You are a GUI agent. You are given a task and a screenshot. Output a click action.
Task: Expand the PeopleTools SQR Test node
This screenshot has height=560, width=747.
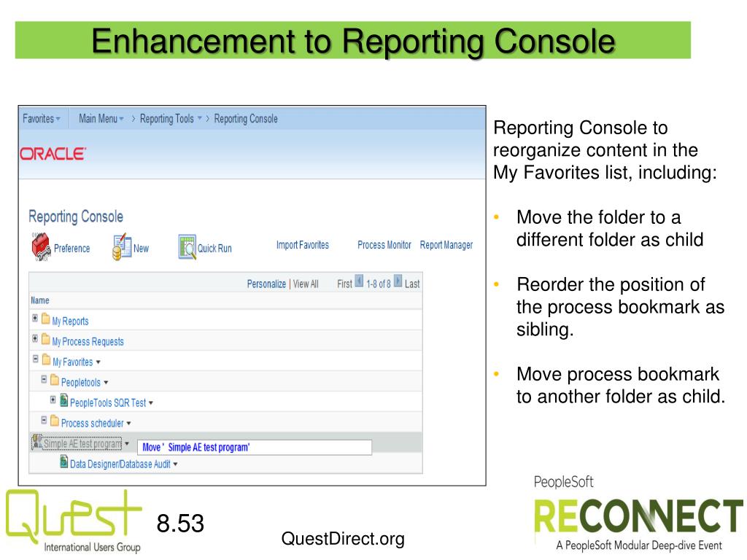[53, 400]
